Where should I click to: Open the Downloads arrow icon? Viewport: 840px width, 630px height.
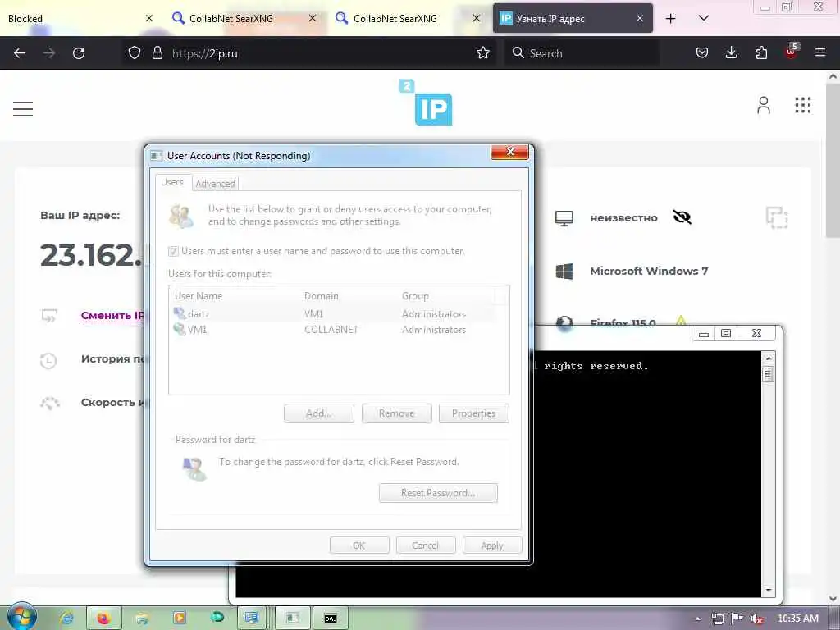731,52
